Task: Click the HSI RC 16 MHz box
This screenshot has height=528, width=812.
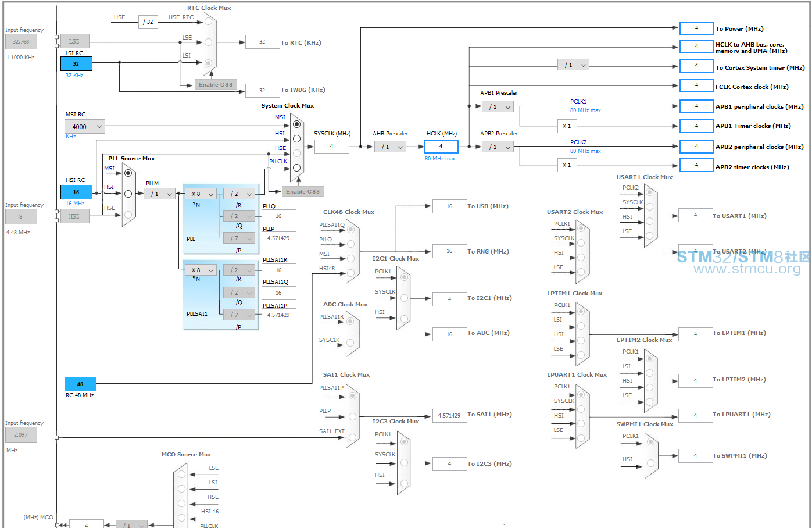Action: pyautogui.click(x=76, y=192)
